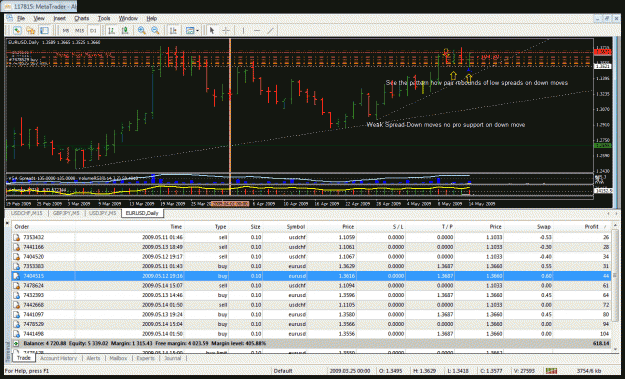The image size is (625, 379).
Task: Open the File menu
Action: click(21, 18)
